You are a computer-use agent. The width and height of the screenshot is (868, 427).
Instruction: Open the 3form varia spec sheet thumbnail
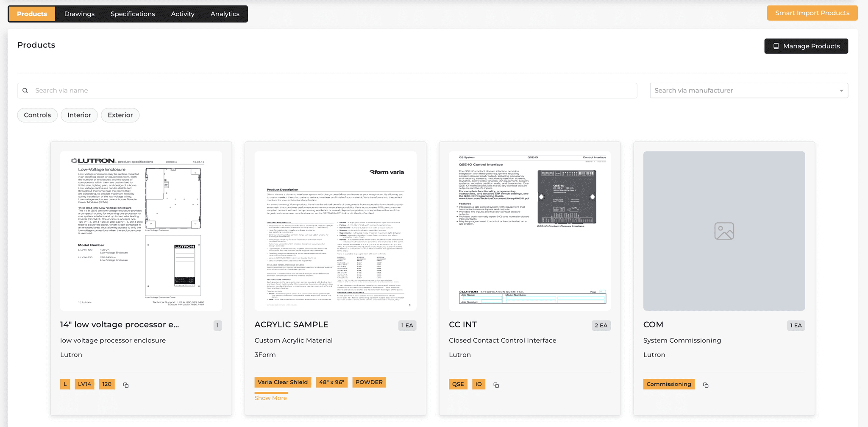click(x=335, y=231)
